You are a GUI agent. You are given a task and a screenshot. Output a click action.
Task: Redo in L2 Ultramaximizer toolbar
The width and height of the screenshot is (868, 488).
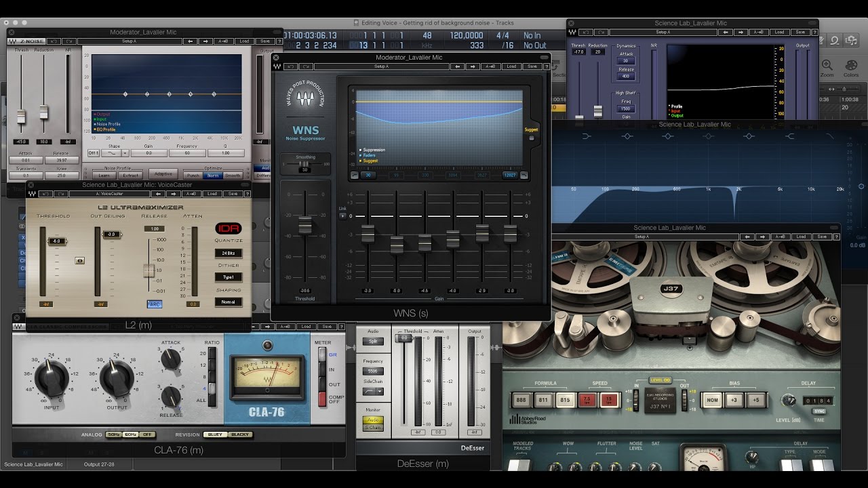point(62,194)
